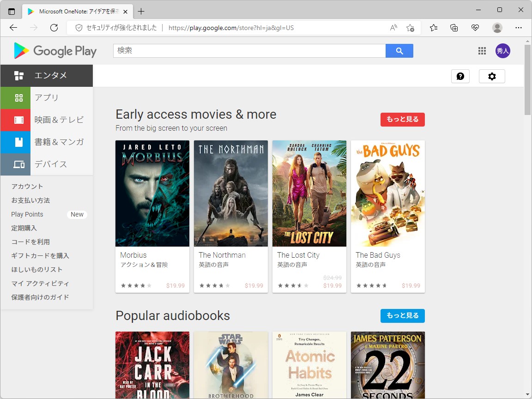Click the Google Play logo
Image resolution: width=532 pixels, height=399 pixels.
55,51
